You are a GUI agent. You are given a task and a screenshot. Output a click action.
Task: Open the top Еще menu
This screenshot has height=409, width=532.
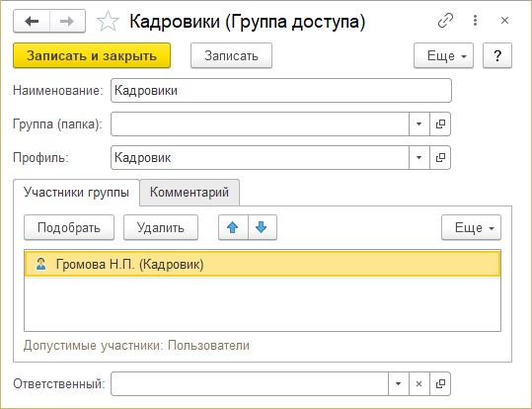pyautogui.click(x=443, y=55)
